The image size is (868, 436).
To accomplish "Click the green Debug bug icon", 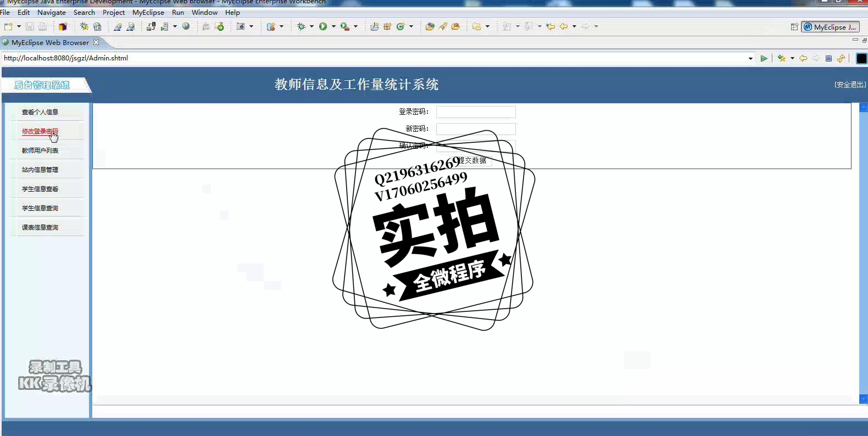I will tap(301, 26).
